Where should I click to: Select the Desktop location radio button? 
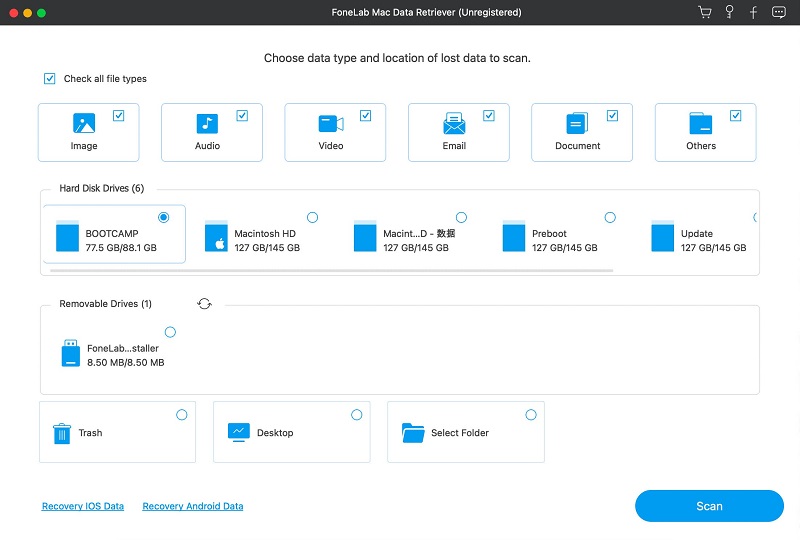pyautogui.click(x=357, y=415)
